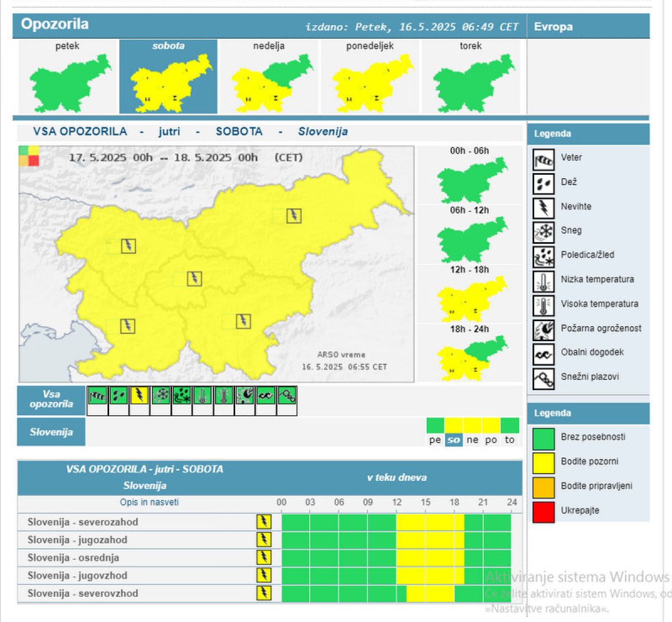672x622 pixels.
Task: Open the Slovenija - severozahod region row
Action: tap(83, 522)
